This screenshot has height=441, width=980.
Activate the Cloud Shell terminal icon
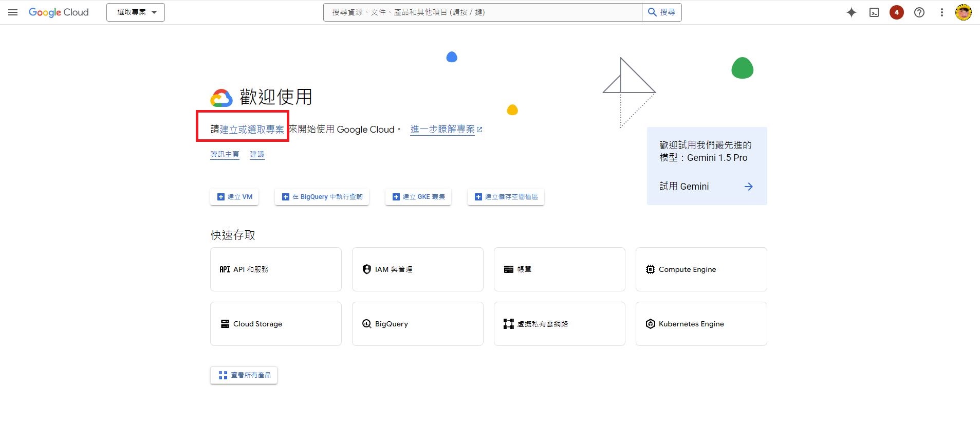[874, 12]
